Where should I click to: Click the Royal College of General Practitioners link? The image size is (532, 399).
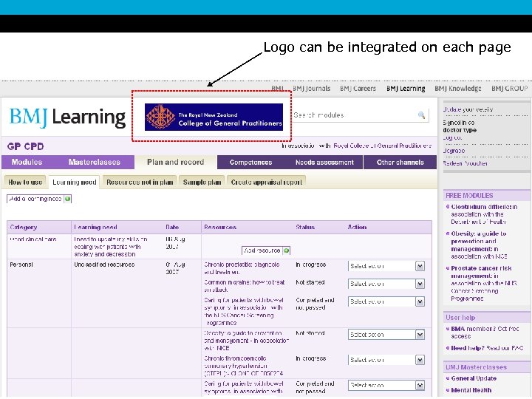coord(383,146)
